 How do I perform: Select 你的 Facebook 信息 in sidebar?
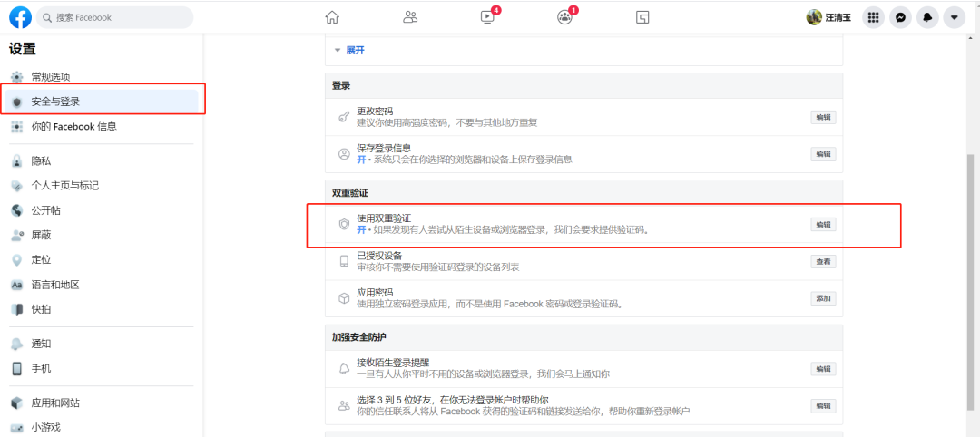102,127
